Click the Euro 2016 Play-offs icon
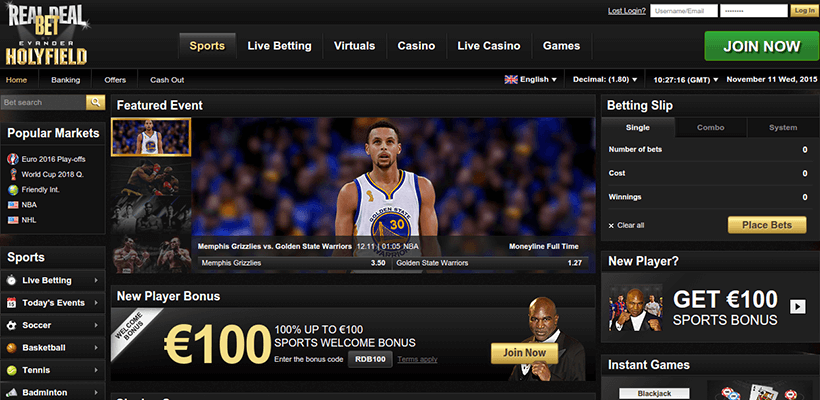This screenshot has height=400, width=820. click(13, 159)
